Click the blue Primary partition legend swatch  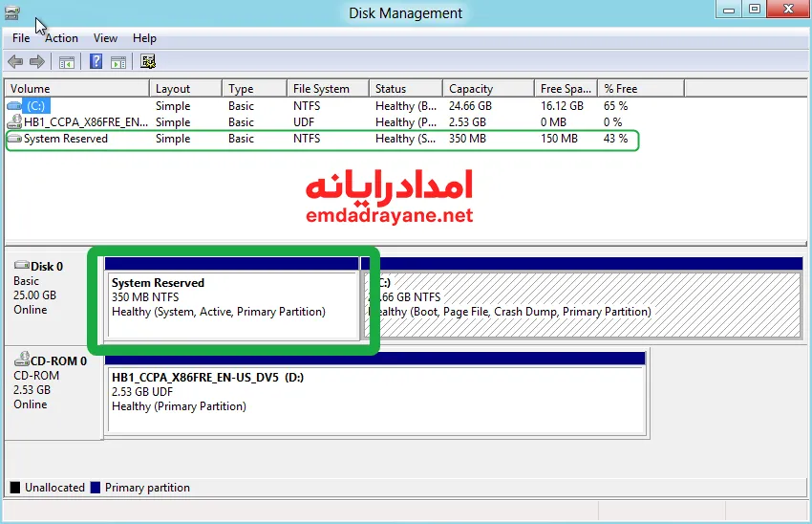pos(96,488)
